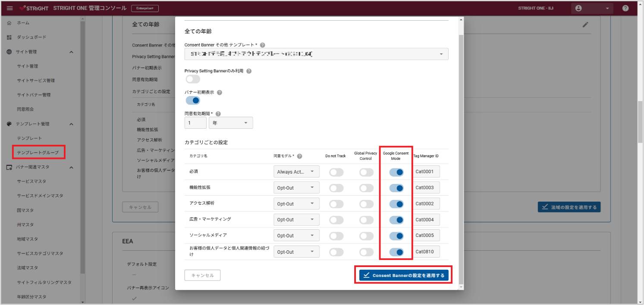Open the Consent Banner template dropdown
Viewport: 644px width, 305px height.
(316, 54)
